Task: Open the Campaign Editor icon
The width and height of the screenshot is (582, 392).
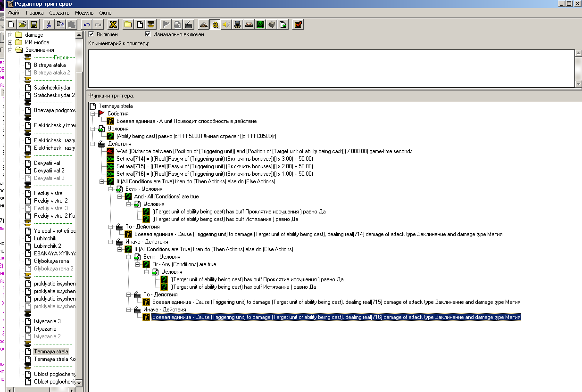Action: pos(249,24)
